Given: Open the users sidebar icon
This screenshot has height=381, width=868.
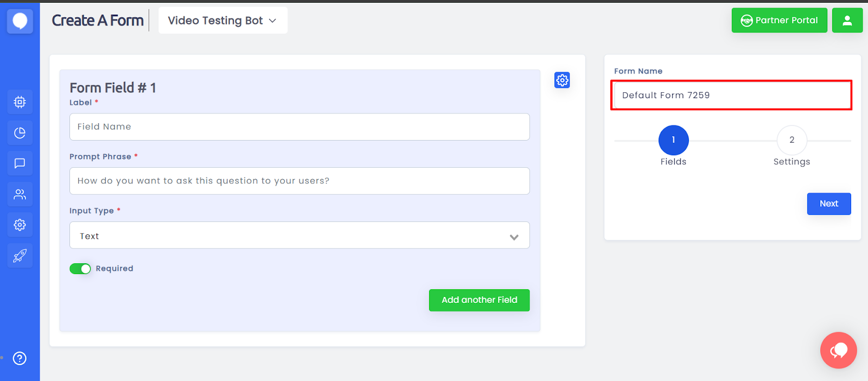Looking at the screenshot, I should coord(20,194).
